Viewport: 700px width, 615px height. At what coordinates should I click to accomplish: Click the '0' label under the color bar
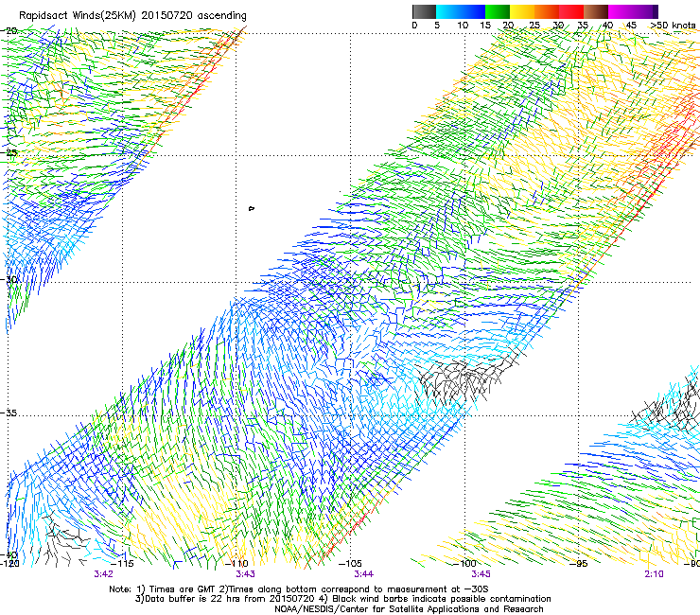pos(414,26)
